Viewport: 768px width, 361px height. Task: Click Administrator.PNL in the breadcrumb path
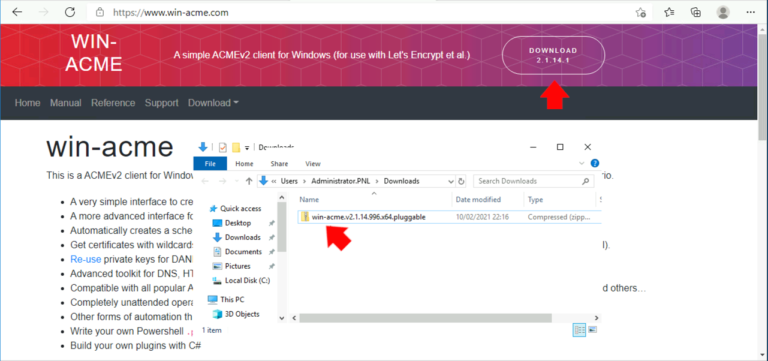pyautogui.click(x=341, y=181)
